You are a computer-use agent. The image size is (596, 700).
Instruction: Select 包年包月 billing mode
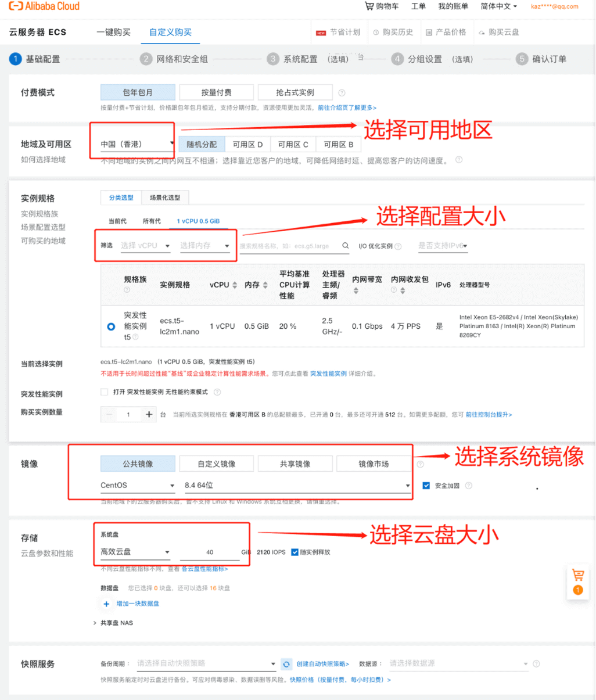click(138, 92)
